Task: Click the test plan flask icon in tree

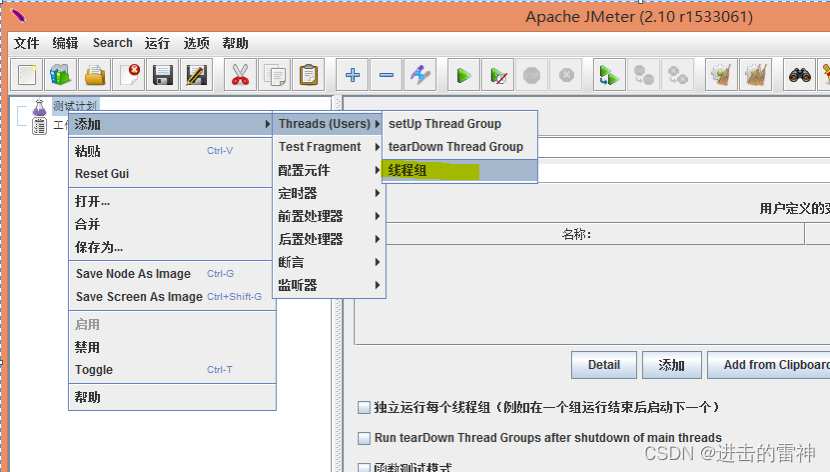Action: pyautogui.click(x=40, y=107)
